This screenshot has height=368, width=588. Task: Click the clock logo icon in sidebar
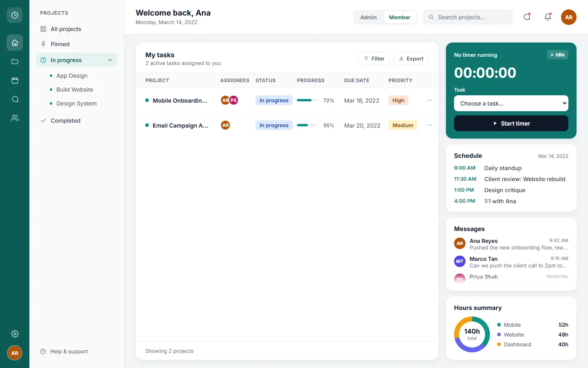[x=15, y=15]
